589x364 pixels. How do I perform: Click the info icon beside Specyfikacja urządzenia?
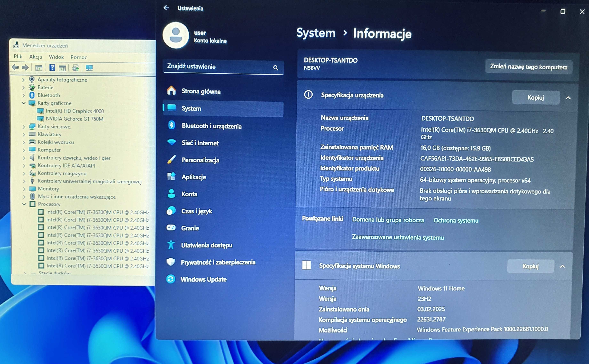(308, 95)
